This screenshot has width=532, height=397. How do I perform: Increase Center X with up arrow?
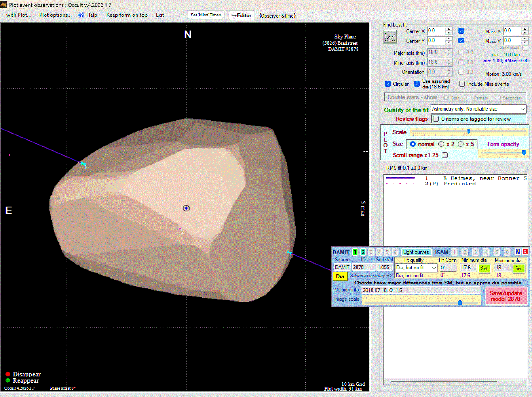click(449, 29)
